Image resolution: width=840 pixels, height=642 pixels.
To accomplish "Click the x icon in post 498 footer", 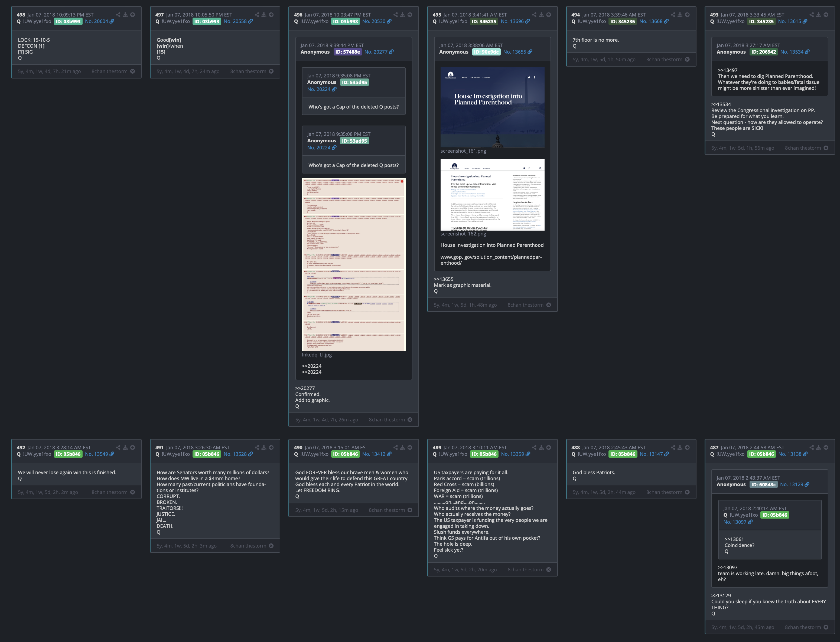I will [132, 71].
